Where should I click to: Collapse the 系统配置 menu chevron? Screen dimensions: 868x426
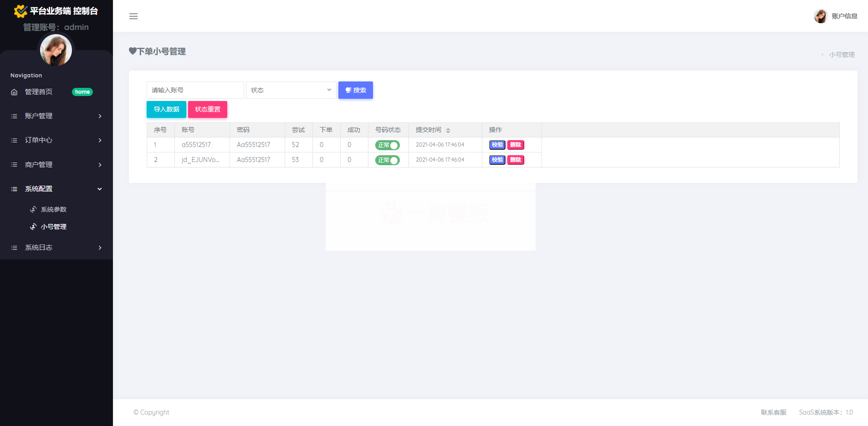[100, 189]
